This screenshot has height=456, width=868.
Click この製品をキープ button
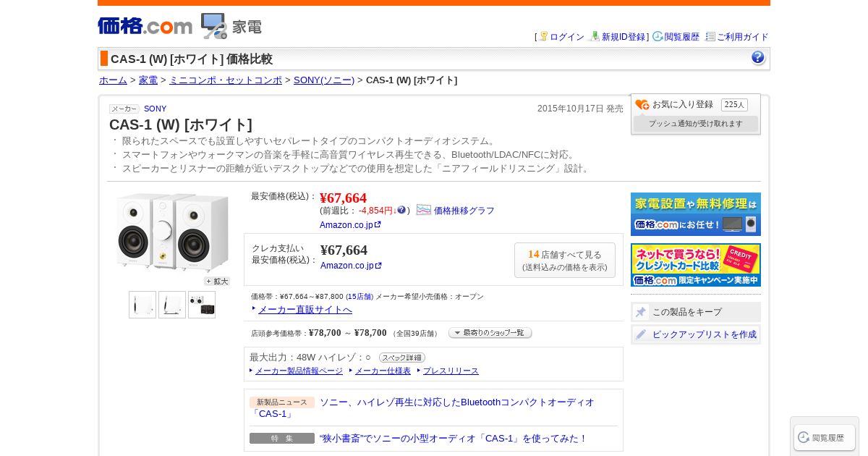(x=696, y=312)
